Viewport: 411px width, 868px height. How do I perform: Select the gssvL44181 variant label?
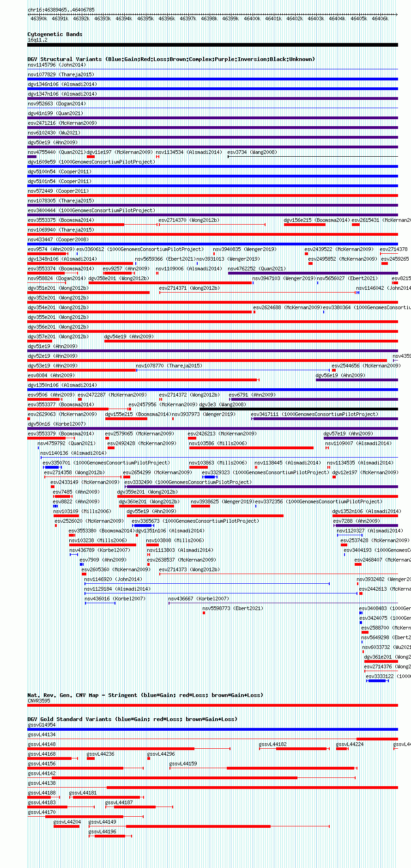tap(83, 793)
